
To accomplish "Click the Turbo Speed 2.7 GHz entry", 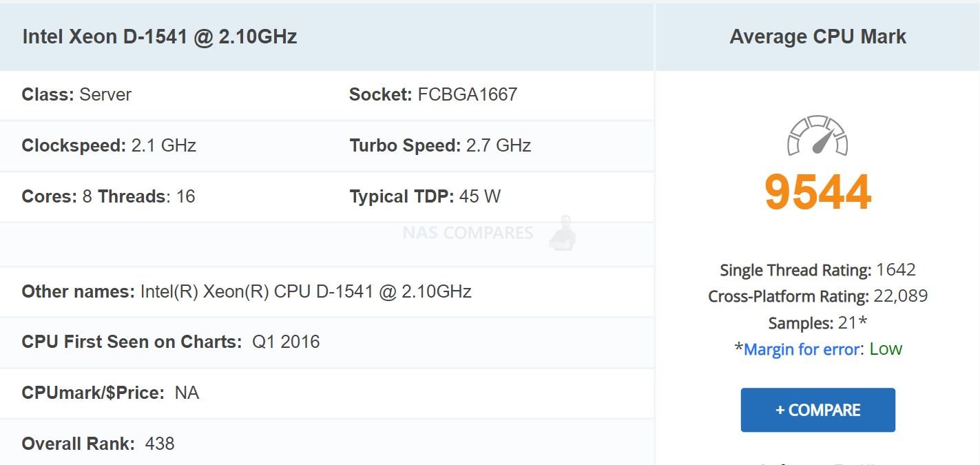I will click(440, 145).
